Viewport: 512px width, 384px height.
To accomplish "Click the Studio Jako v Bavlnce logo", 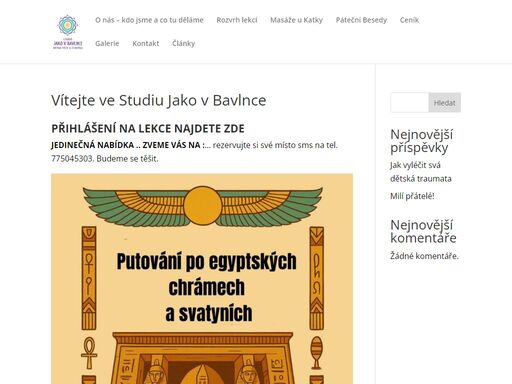I will click(68, 32).
